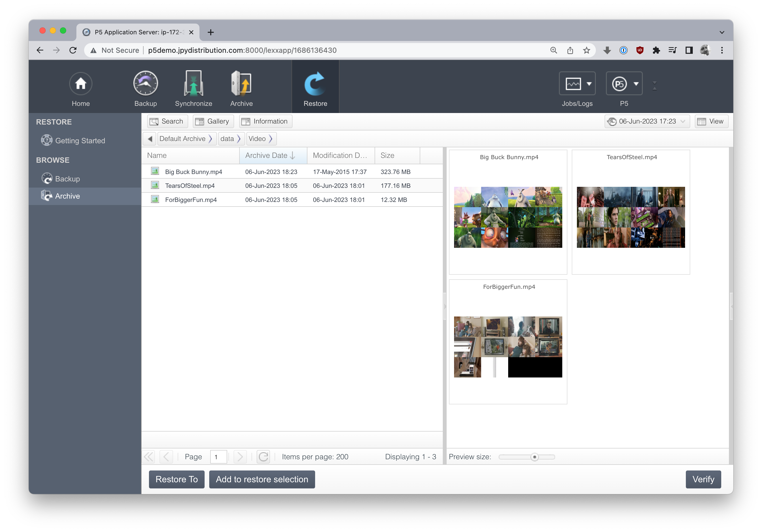Switch to Gallery view
762x532 pixels.
pyautogui.click(x=213, y=121)
